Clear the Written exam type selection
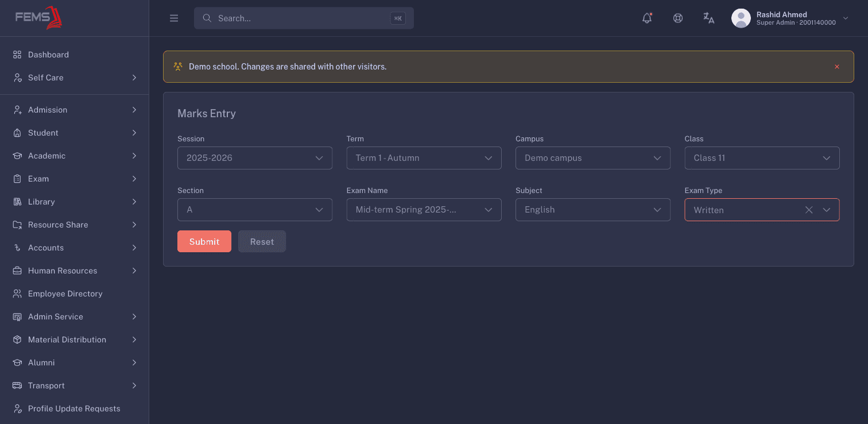The image size is (868, 424). (809, 210)
